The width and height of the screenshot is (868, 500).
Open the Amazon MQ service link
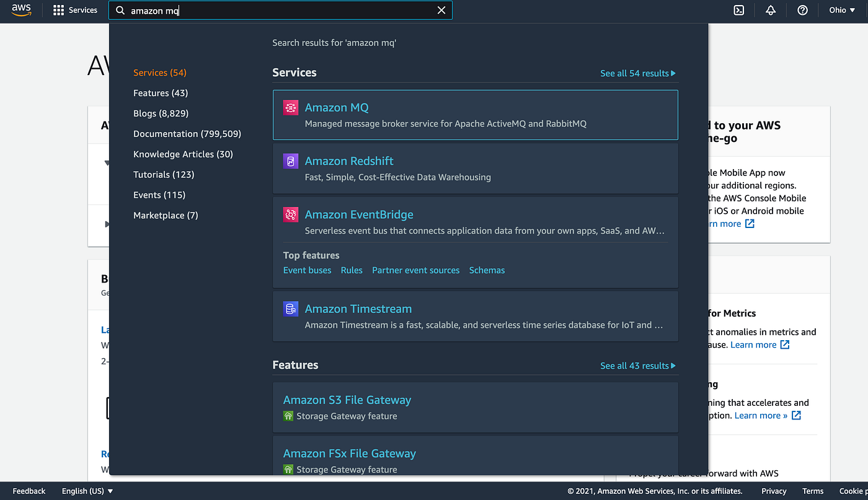[x=337, y=108]
